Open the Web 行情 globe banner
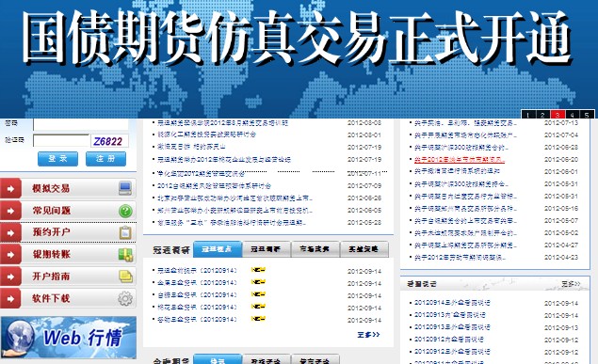Screen dimensions: 598x364 click(69, 338)
